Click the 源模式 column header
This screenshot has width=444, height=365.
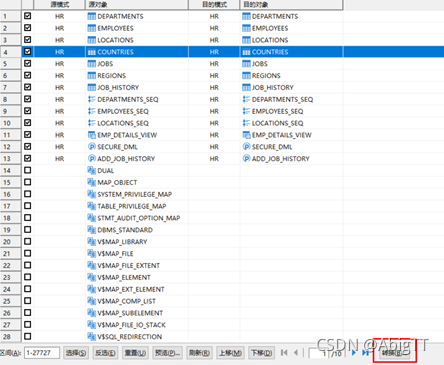pos(59,4)
